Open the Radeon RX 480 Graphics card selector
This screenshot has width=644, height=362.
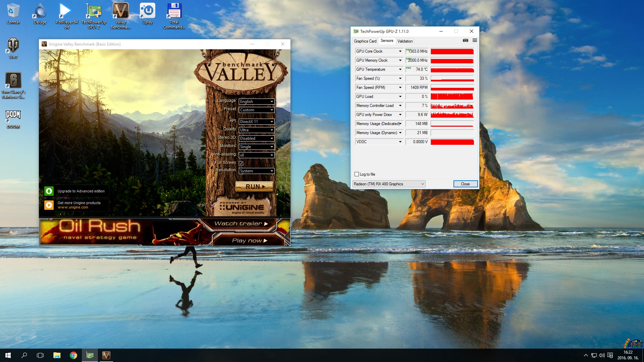click(389, 184)
